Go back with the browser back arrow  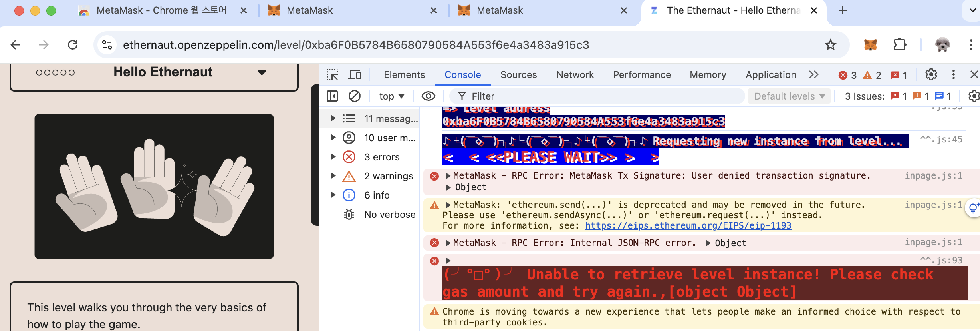[15, 45]
